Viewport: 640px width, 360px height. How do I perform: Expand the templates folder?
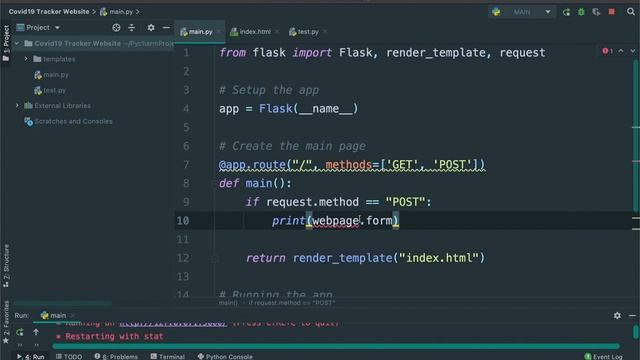[x=26, y=59]
